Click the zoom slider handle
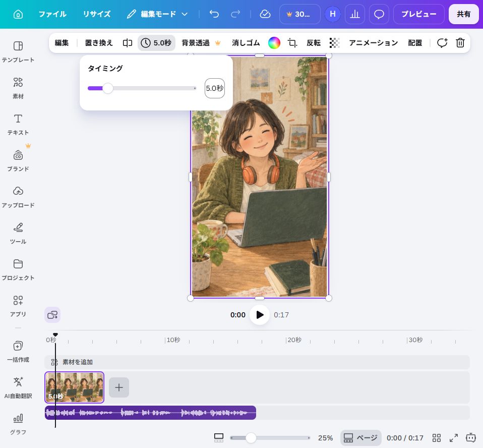 coord(251,438)
